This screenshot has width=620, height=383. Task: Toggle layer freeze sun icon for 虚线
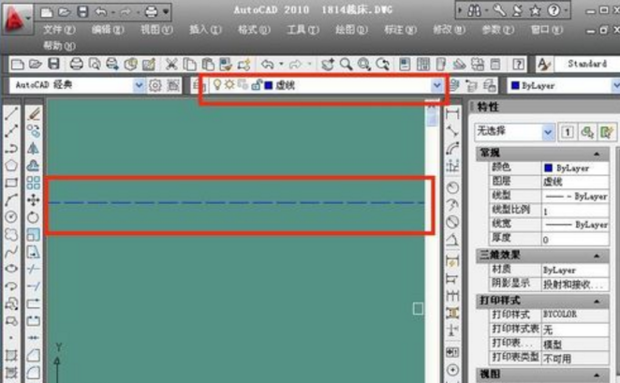pyautogui.click(x=229, y=85)
